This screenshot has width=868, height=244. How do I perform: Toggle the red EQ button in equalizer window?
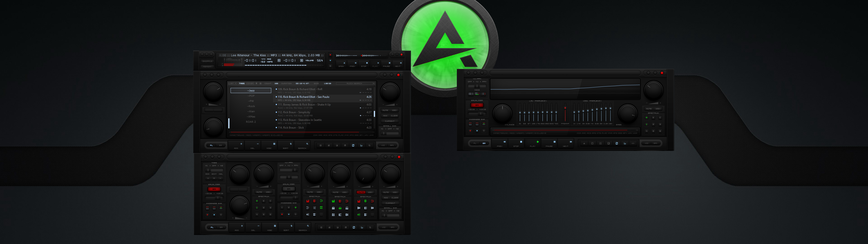[x=477, y=105]
